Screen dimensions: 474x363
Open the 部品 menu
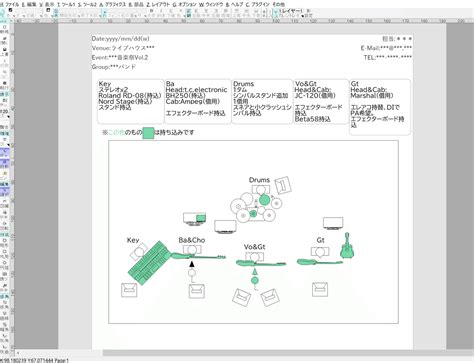(x=136, y=4)
